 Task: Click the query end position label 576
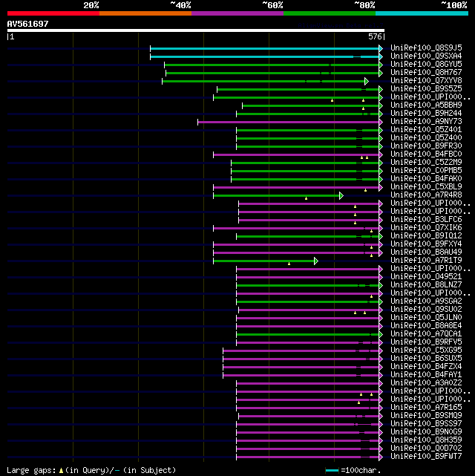[x=375, y=36]
